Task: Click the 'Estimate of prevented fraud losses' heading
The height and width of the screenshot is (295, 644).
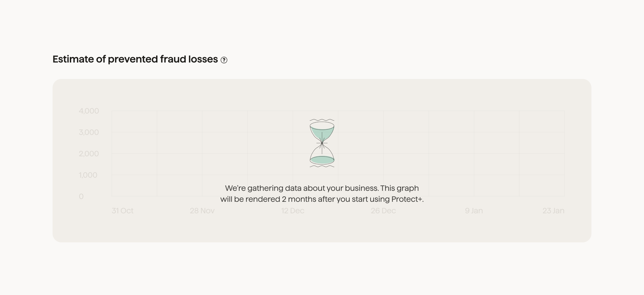Action: (x=135, y=59)
